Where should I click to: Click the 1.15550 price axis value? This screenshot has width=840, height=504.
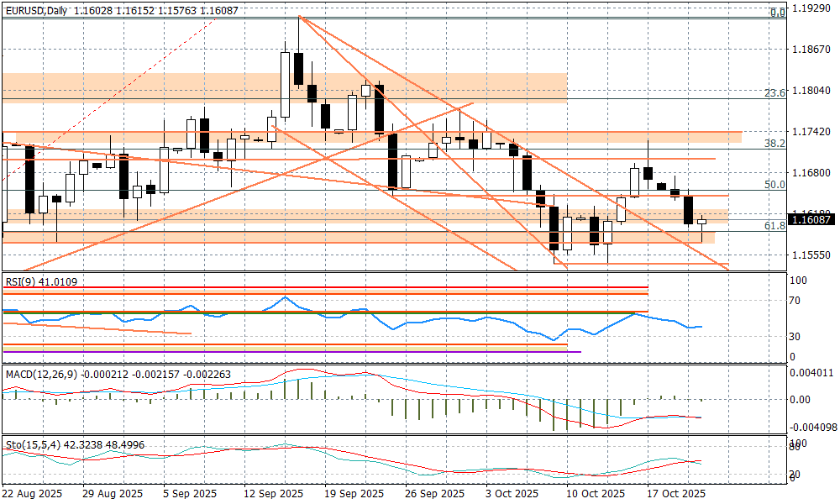click(x=812, y=255)
